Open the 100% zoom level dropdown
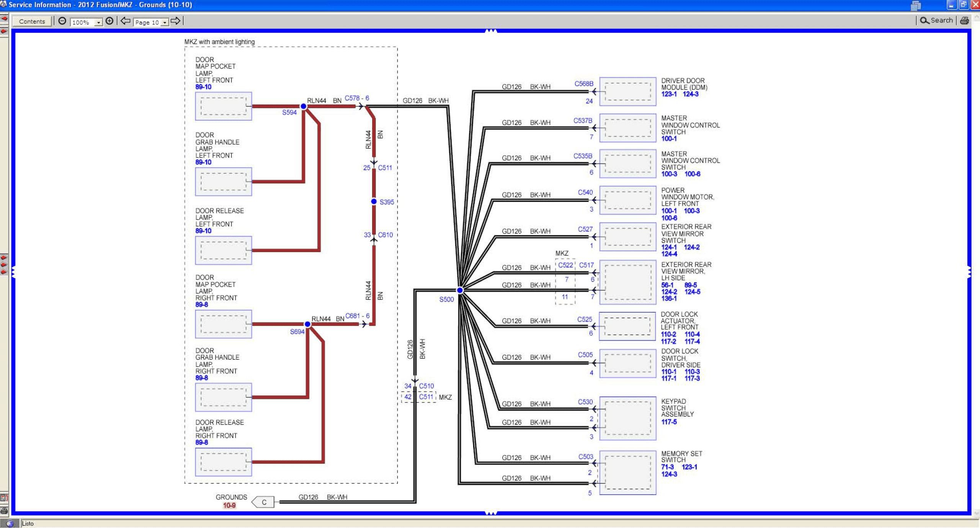The height and width of the screenshot is (528, 980). pos(98,23)
